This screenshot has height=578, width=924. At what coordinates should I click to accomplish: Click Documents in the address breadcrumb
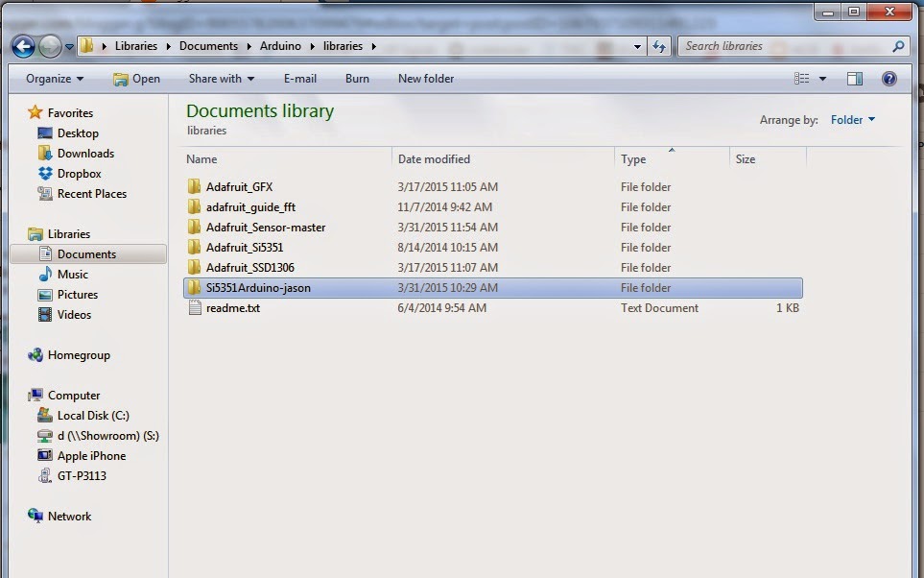(x=208, y=46)
